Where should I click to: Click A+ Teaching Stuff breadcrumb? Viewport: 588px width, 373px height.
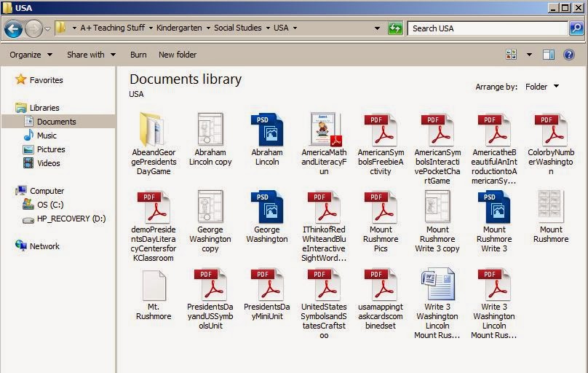pos(113,28)
